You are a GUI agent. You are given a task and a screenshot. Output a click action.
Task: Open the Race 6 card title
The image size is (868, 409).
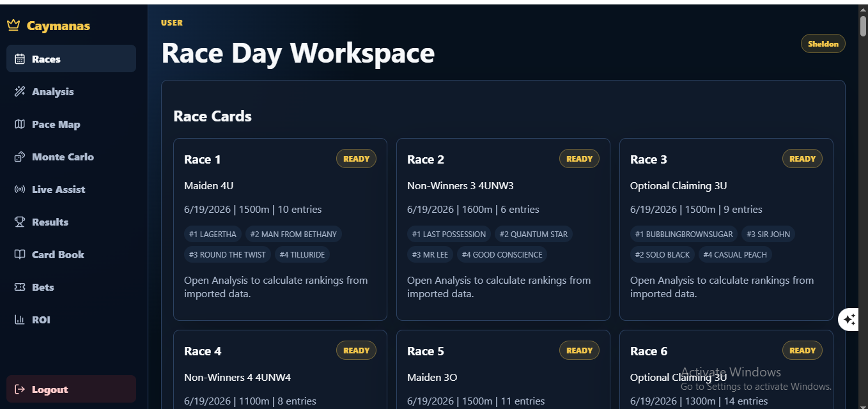pos(648,351)
